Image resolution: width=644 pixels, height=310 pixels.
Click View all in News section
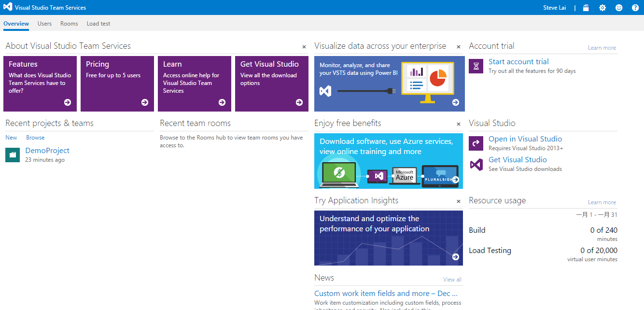452,280
